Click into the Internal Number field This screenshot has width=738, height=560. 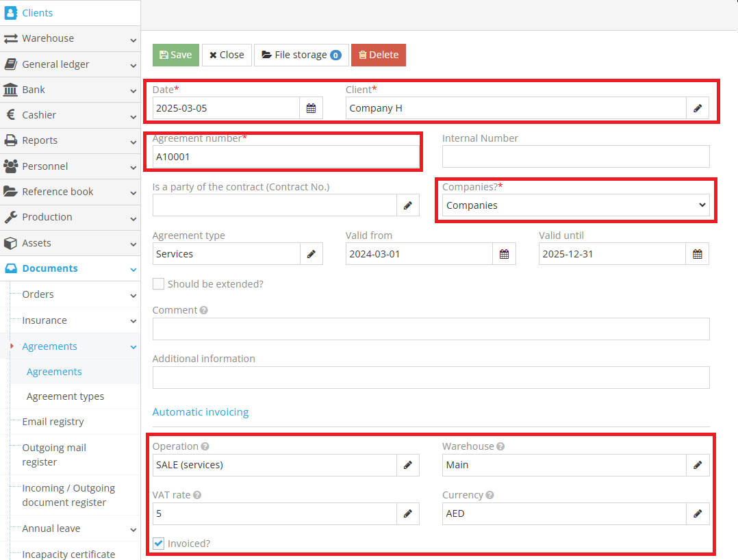[x=575, y=157]
